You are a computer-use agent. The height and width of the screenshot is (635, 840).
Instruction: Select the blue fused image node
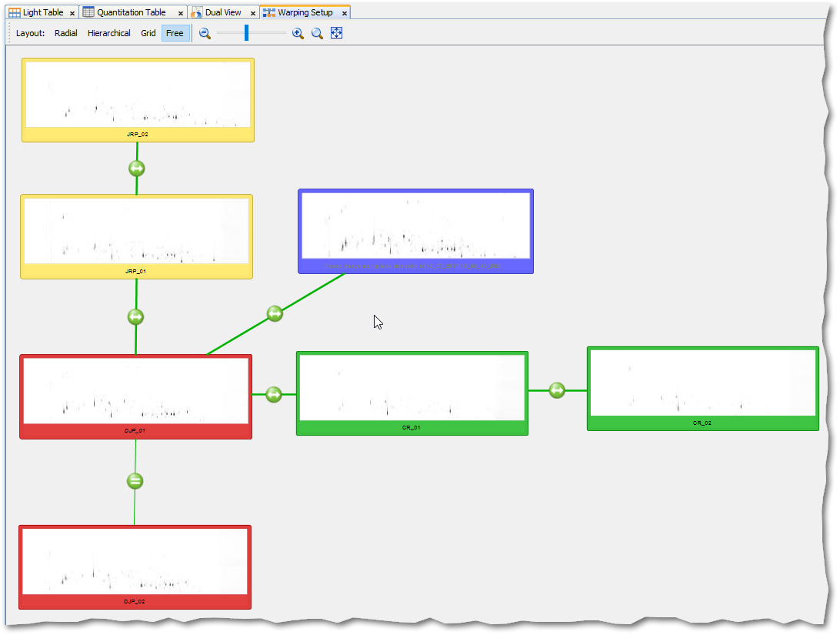[x=415, y=231]
